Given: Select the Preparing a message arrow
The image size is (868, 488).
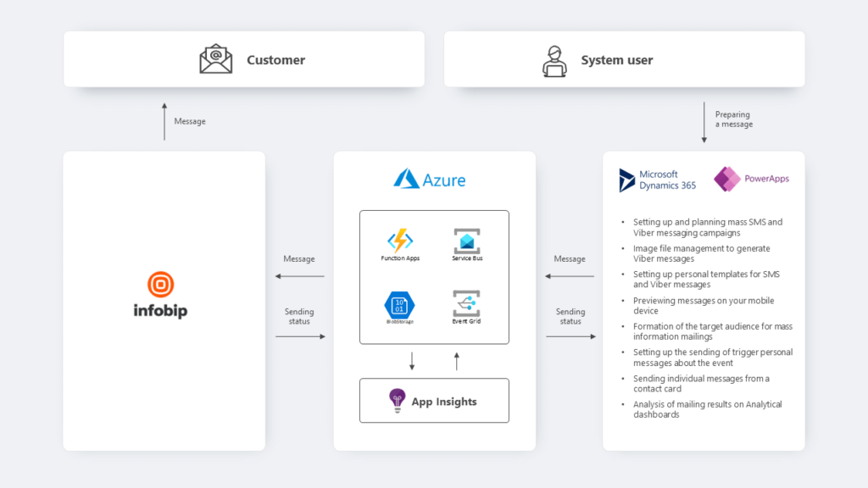Looking at the screenshot, I should click(704, 123).
